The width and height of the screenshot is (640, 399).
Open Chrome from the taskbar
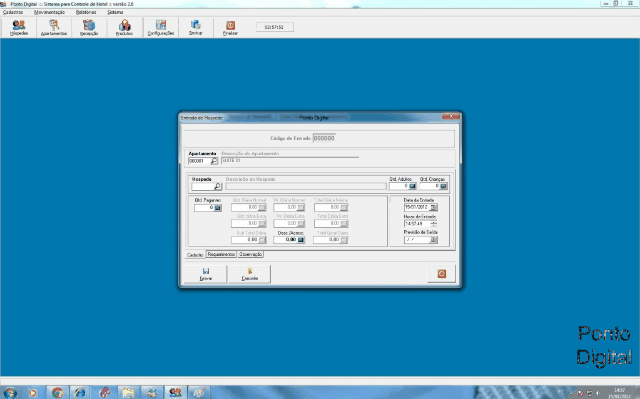click(58, 392)
